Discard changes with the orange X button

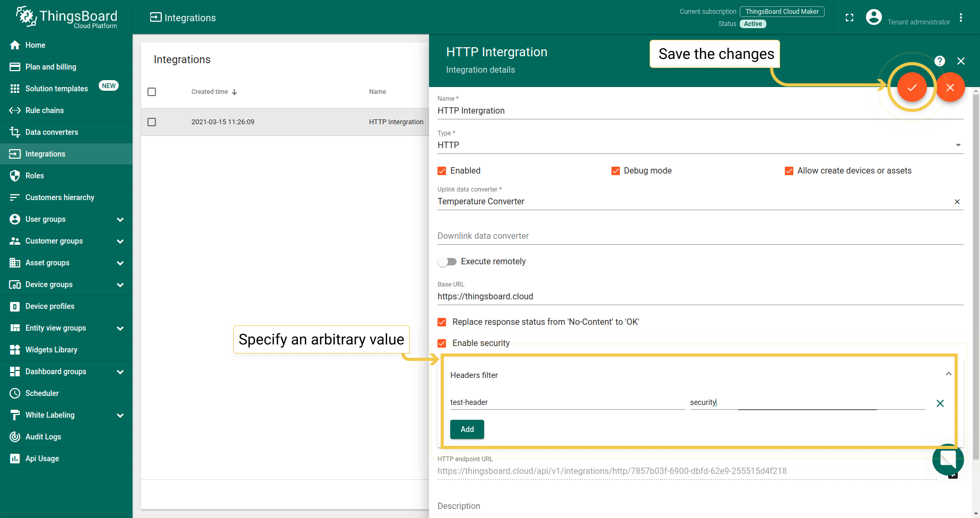tap(950, 88)
